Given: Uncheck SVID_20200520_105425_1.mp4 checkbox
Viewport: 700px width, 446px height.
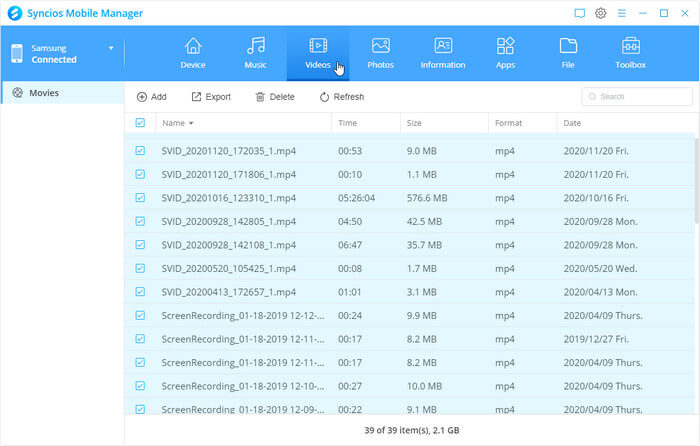Looking at the screenshot, I should coord(140,268).
